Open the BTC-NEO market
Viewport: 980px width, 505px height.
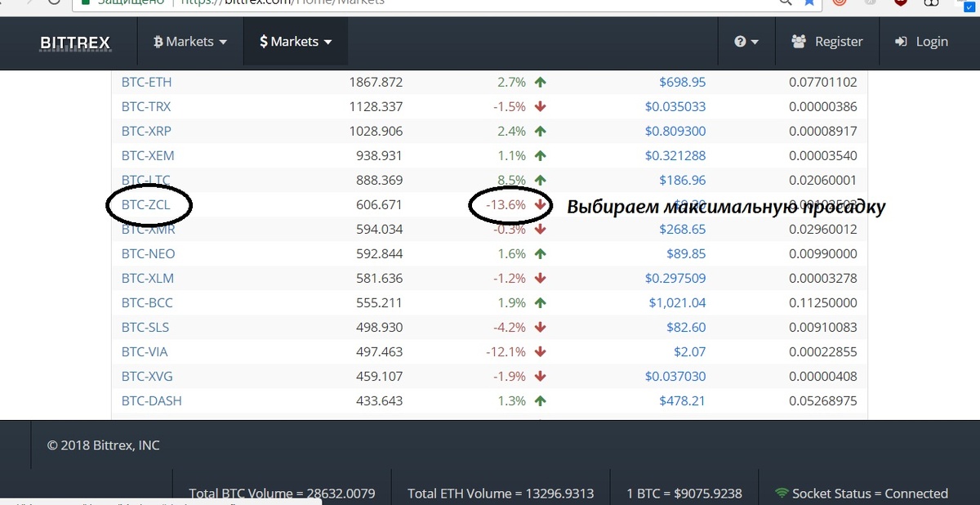pyautogui.click(x=148, y=254)
